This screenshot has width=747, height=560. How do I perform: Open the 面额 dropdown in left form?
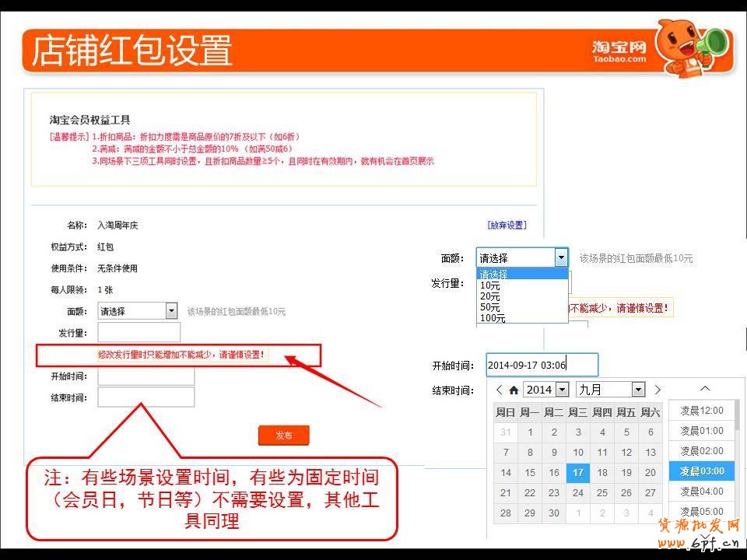(172, 311)
